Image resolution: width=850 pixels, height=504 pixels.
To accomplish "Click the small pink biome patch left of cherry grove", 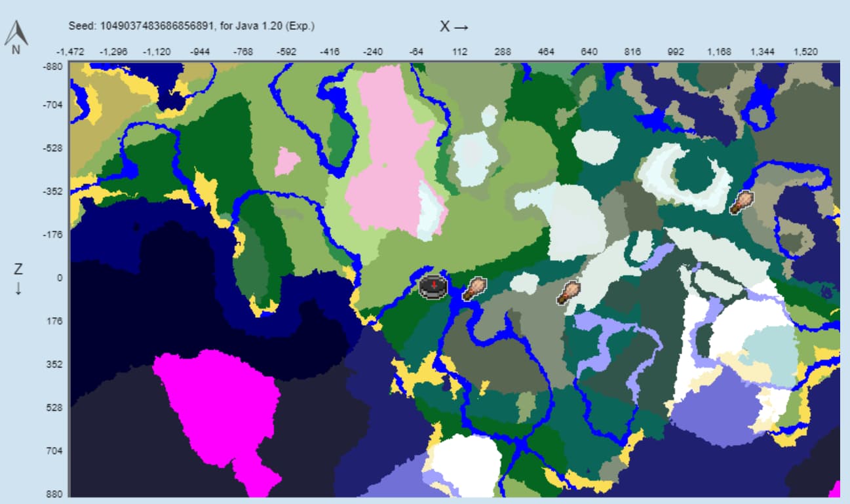I will click(x=286, y=161).
